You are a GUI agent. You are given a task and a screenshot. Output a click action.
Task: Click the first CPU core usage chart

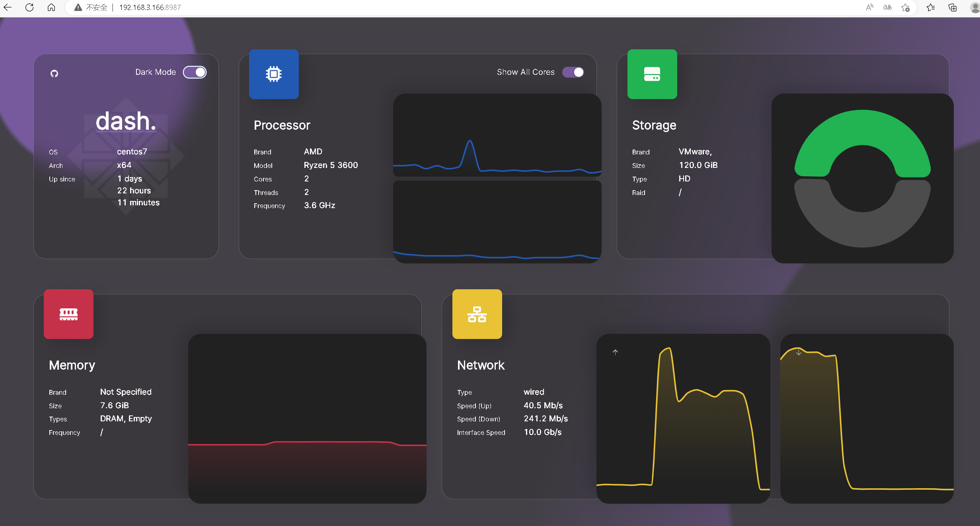point(497,135)
